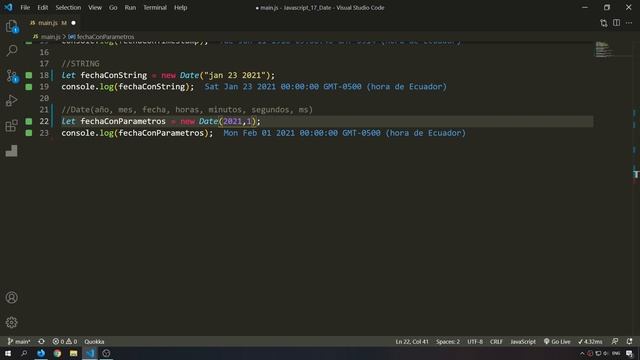Click Quokka green indicator on line 19
The width and height of the screenshot is (640, 360).
29,87
